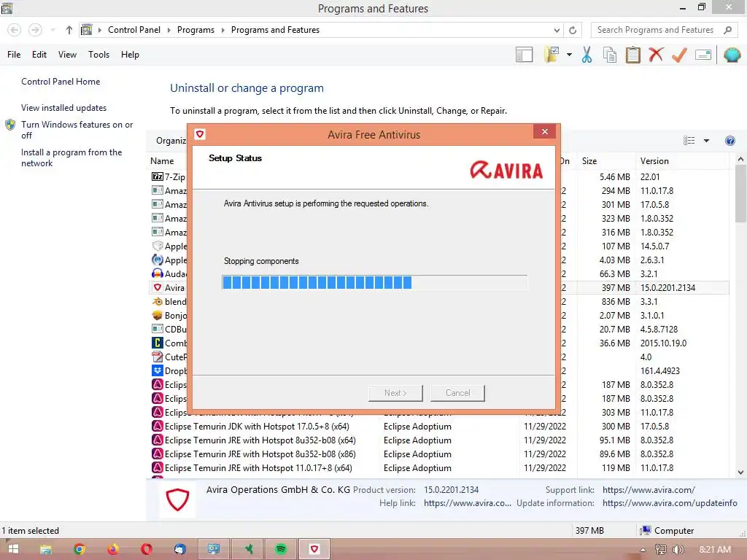The height and width of the screenshot is (560, 747).
Task: Open View installed updates link
Action: [x=64, y=108]
